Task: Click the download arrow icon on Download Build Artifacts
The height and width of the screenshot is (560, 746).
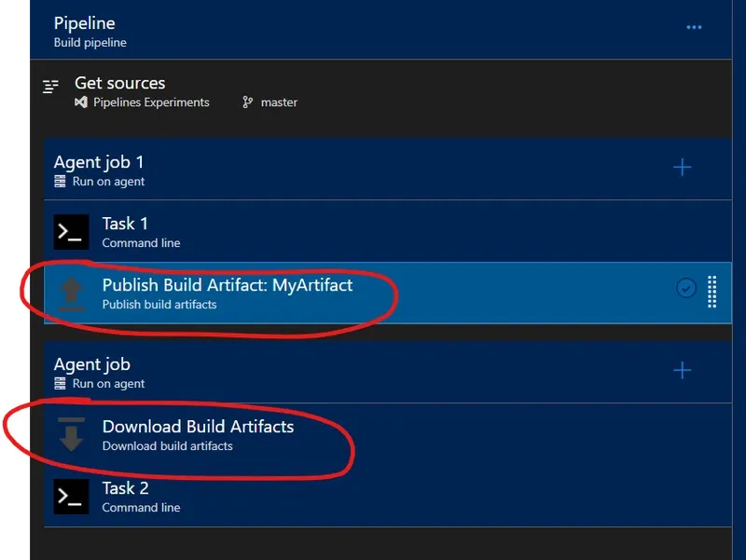Action: 72,434
